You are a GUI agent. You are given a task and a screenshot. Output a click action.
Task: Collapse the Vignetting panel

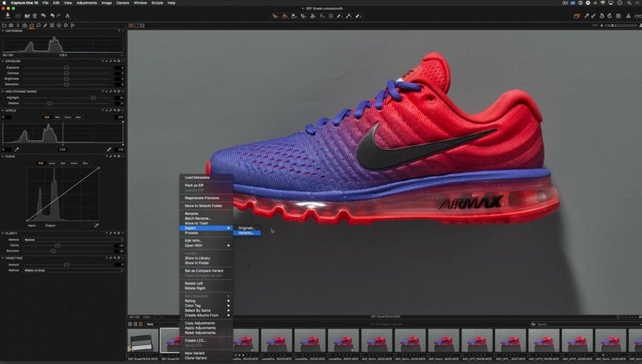(x=3, y=258)
